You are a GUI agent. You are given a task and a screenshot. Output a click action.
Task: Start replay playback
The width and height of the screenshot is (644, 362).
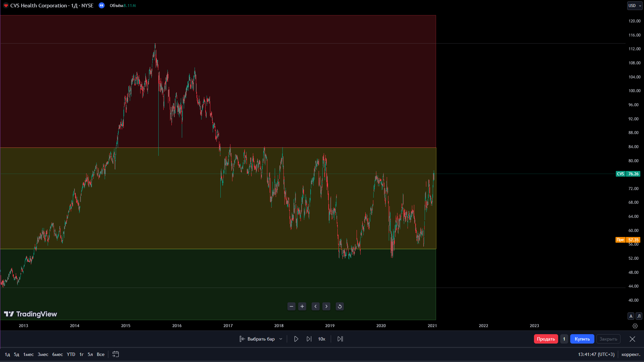tap(296, 339)
